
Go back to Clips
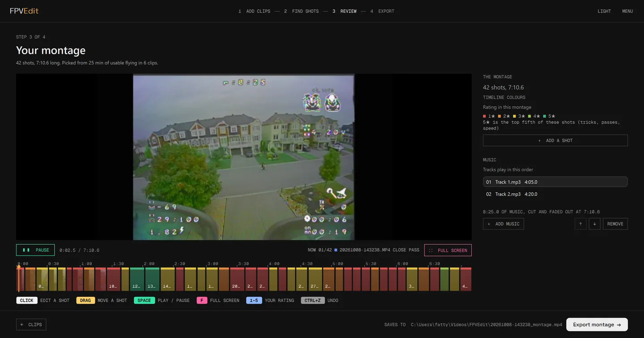pos(31,325)
